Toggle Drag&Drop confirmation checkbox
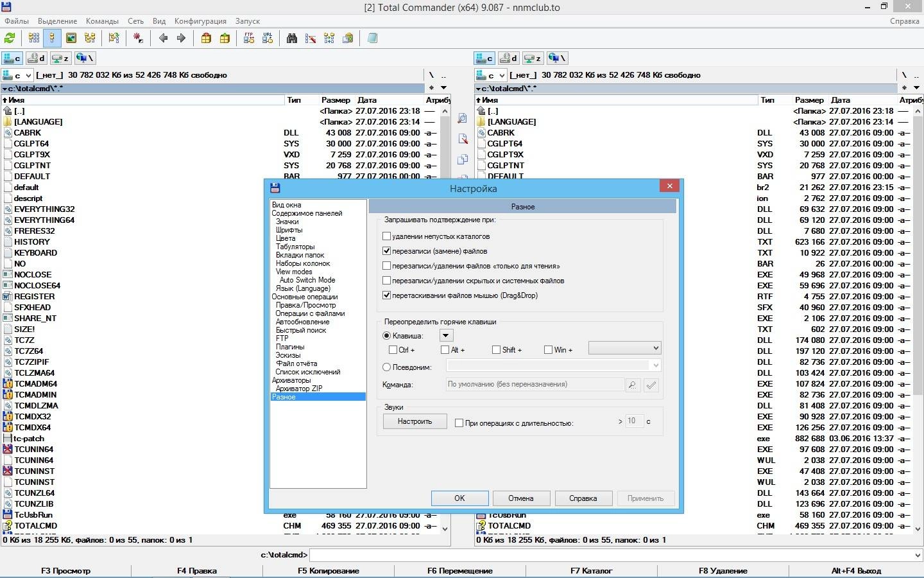The height and width of the screenshot is (578, 924). pos(386,295)
